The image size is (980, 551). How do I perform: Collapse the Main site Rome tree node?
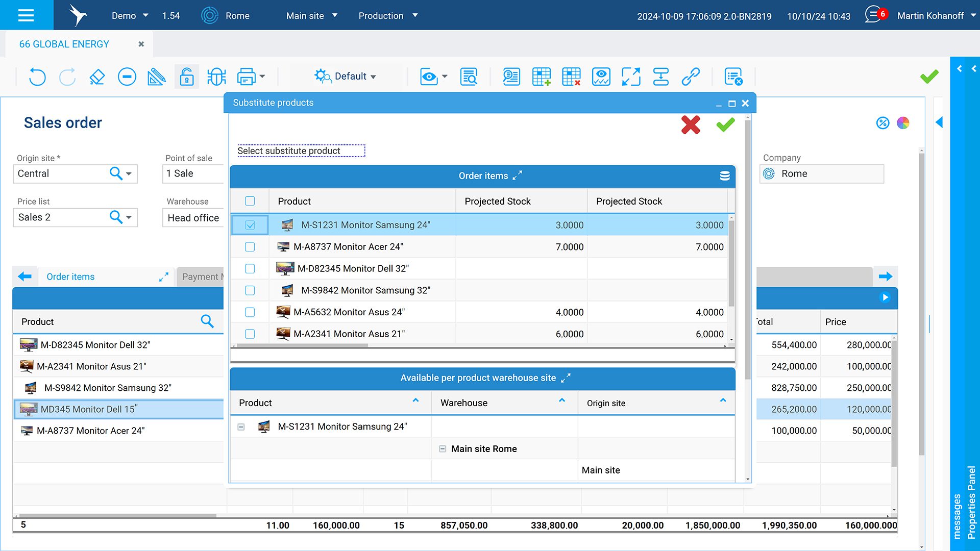point(443,449)
